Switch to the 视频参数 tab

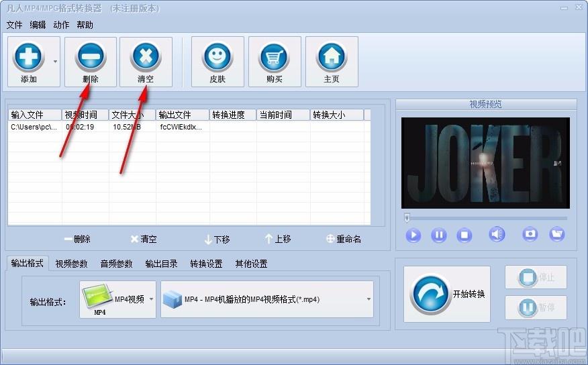71,264
